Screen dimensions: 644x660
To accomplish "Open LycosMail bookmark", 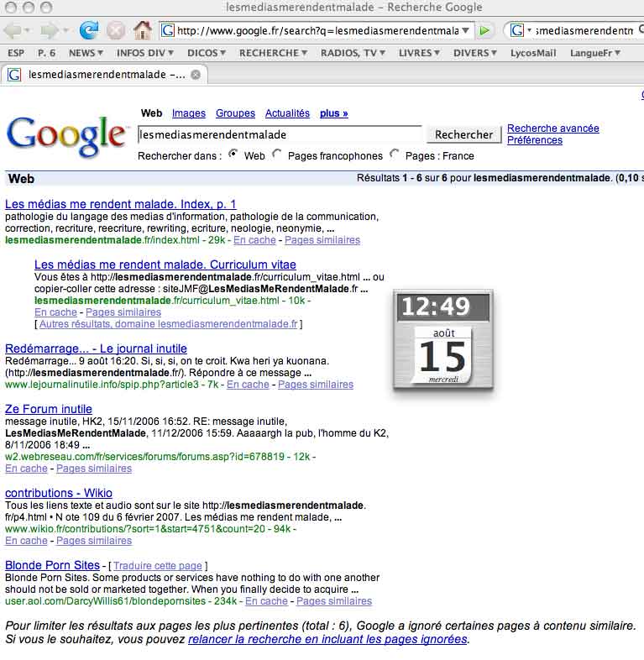I will pyautogui.click(x=533, y=53).
